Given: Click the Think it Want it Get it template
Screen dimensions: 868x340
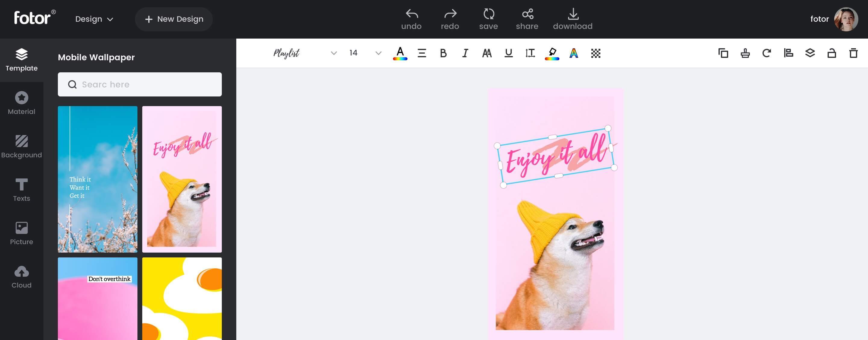Looking at the screenshot, I should (97, 179).
